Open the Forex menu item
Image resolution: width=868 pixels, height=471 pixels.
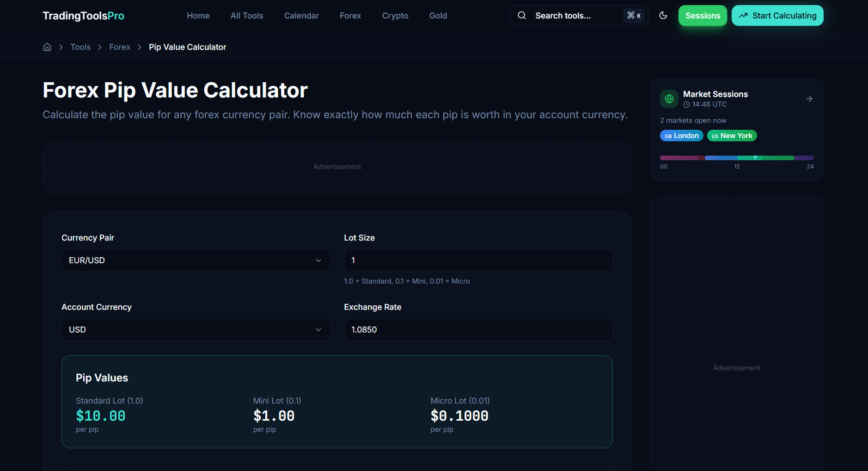click(x=350, y=15)
